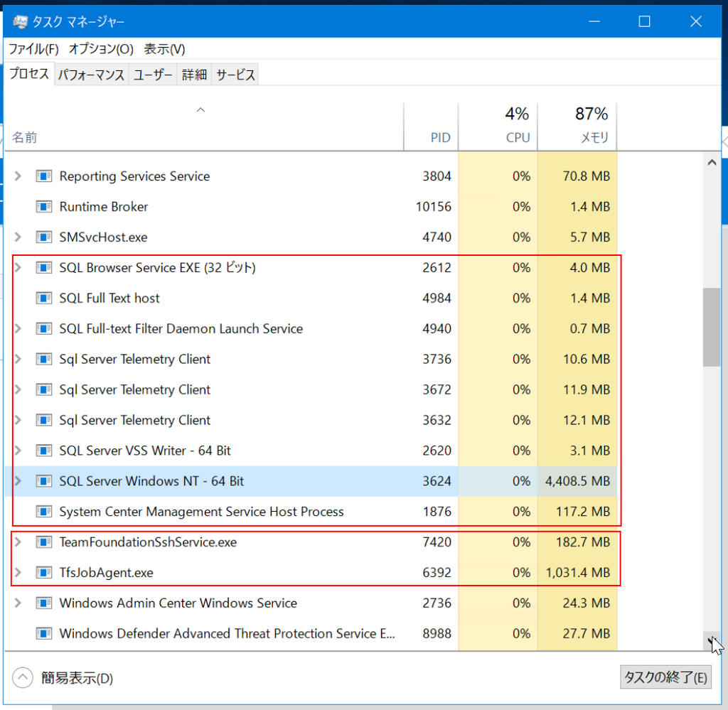The width and height of the screenshot is (728, 710).
Task: Click the SQL Full Text host icon
Action: (x=43, y=298)
